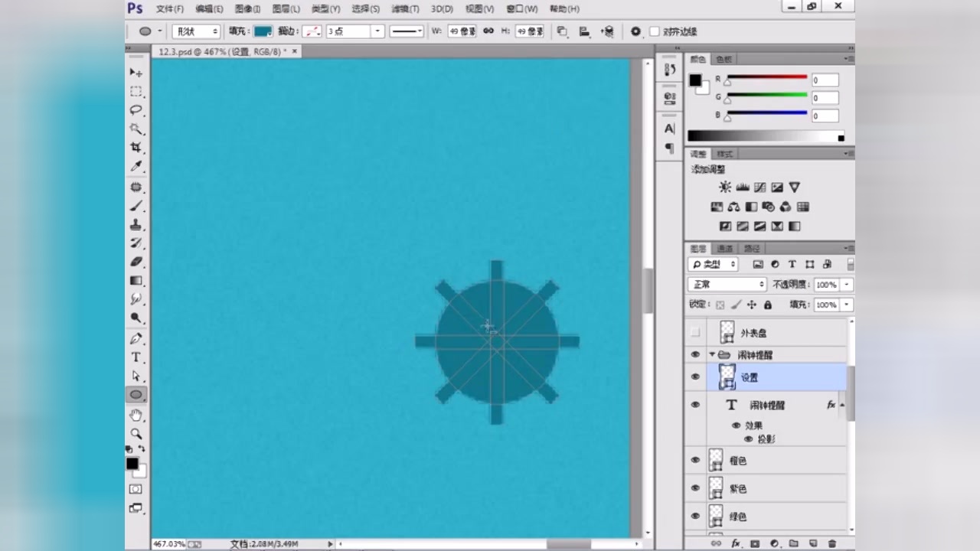Image resolution: width=980 pixels, height=551 pixels.
Task: Enable the align edges checkbox
Action: [x=655, y=31]
